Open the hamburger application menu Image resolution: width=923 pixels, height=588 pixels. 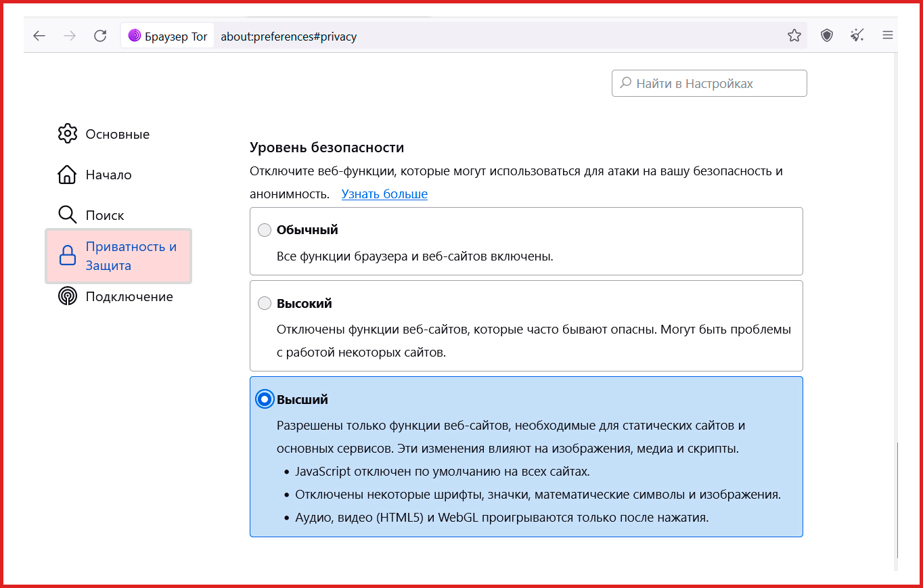[x=888, y=36]
